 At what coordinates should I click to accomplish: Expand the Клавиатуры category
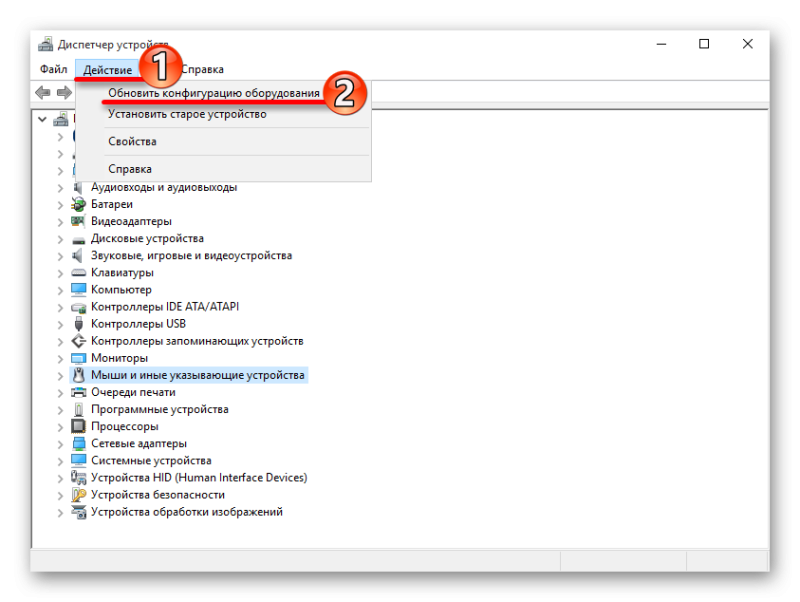coord(60,274)
